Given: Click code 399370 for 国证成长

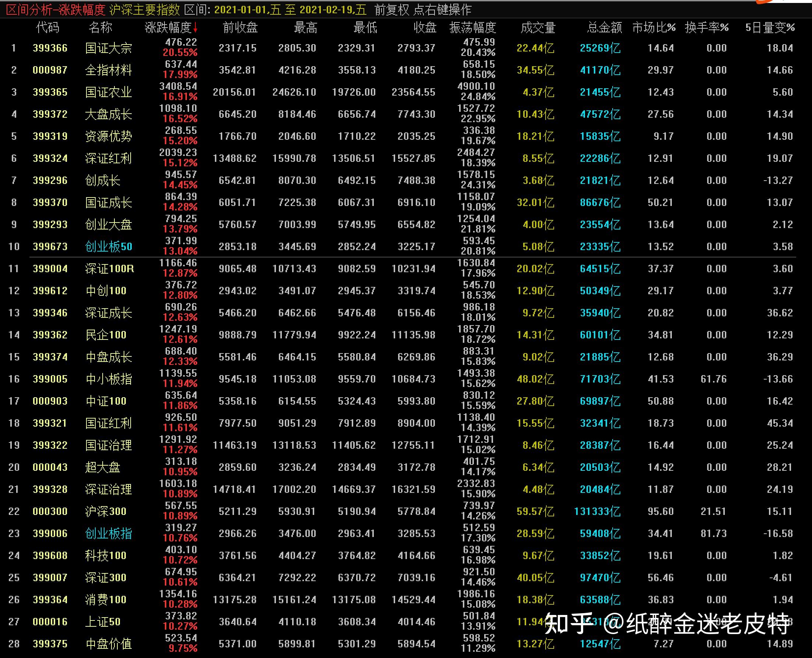Looking at the screenshot, I should tap(50, 202).
